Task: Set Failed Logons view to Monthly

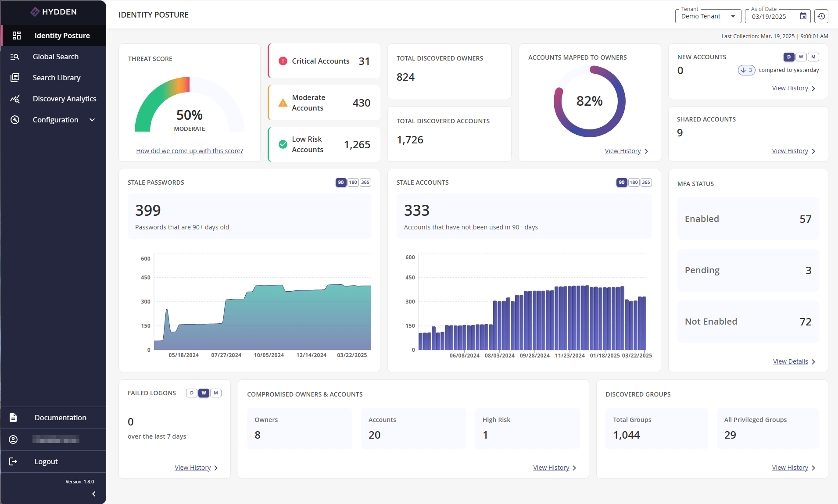Action: 215,393
